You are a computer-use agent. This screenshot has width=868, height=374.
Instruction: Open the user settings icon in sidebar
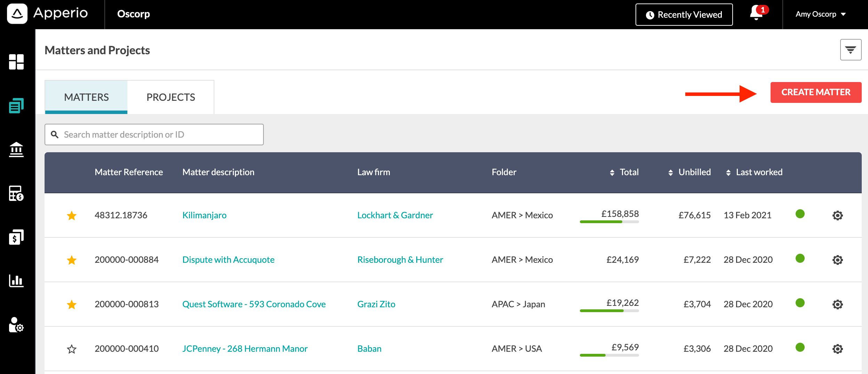coord(16,325)
